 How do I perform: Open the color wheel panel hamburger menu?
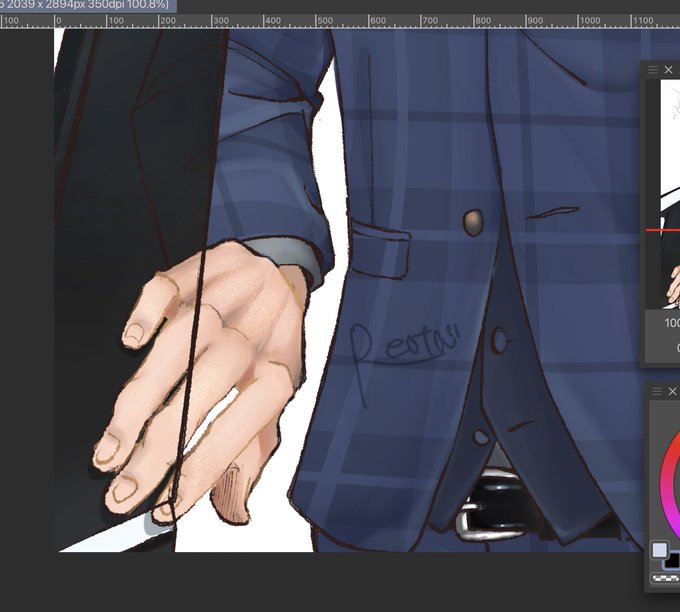657,392
